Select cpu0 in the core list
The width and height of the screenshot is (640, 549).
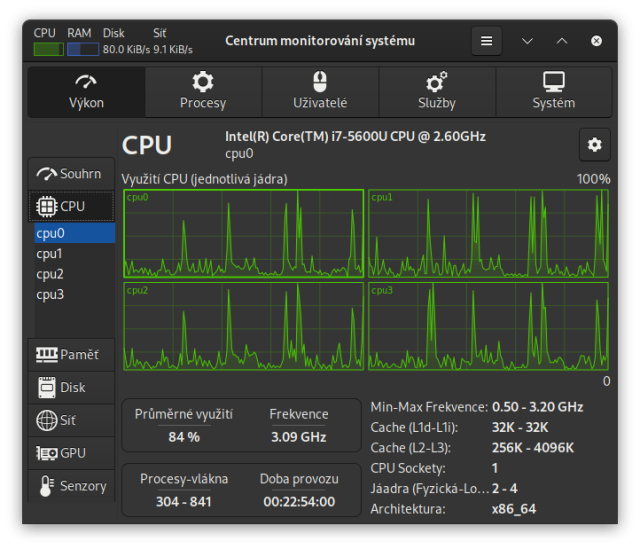coord(75,233)
